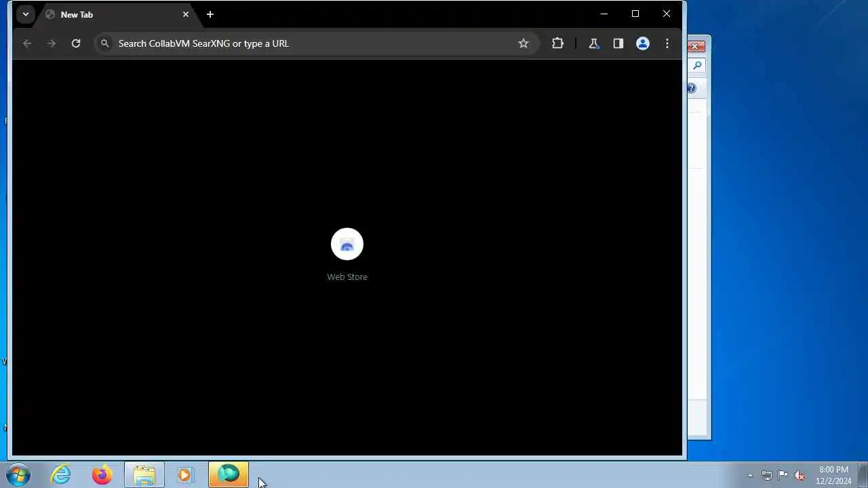Reload the page
This screenshot has width=868, height=488.
76,43
